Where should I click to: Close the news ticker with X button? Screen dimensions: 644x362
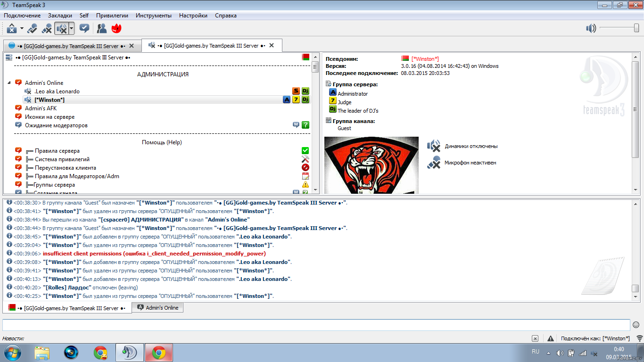click(x=535, y=338)
